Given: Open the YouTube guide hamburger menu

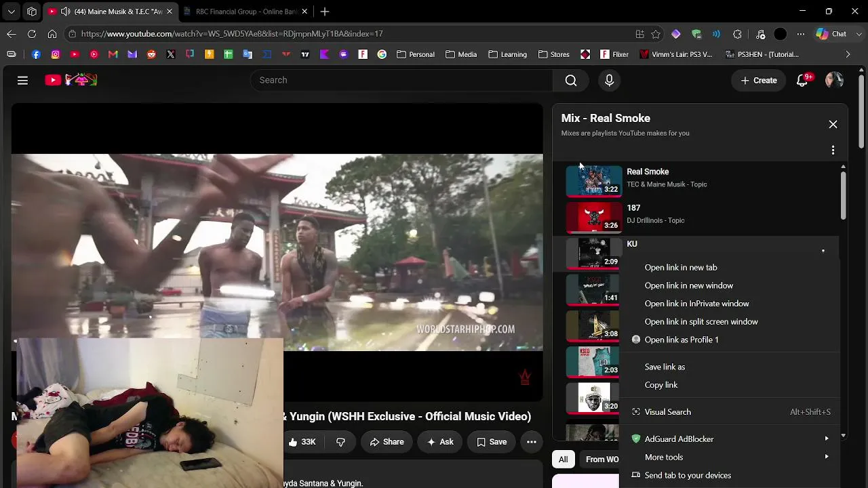Looking at the screenshot, I should [x=22, y=80].
